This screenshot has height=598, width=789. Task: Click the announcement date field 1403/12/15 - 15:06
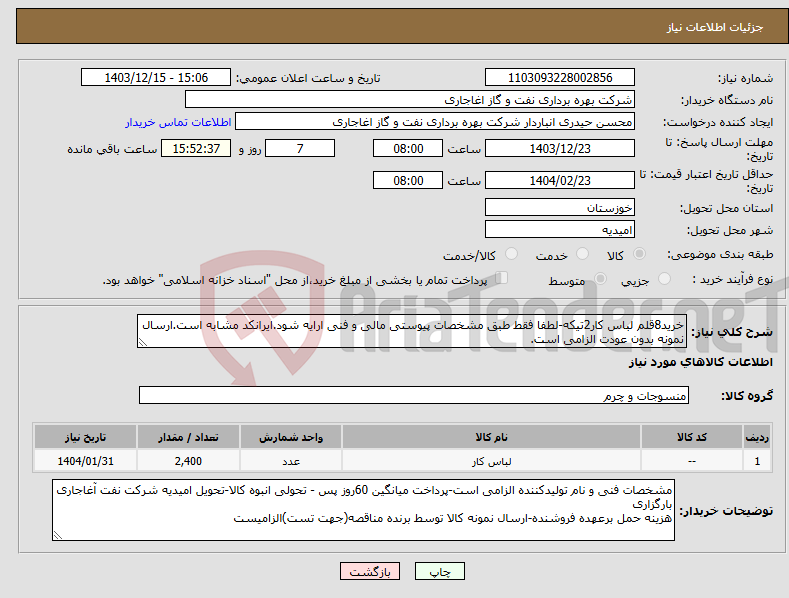point(155,78)
